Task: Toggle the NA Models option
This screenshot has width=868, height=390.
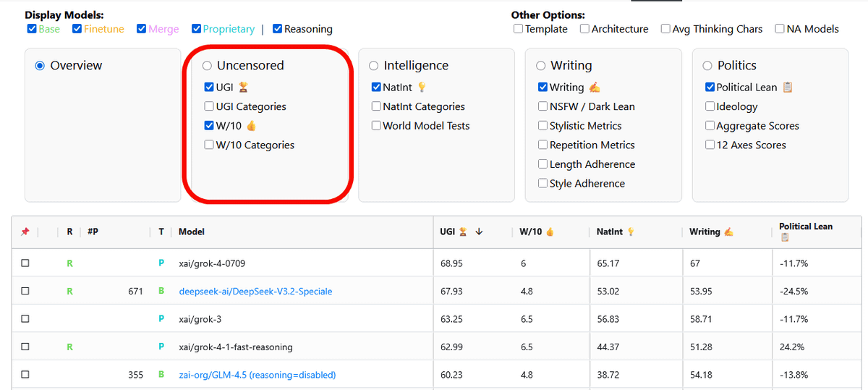Action: 780,29
